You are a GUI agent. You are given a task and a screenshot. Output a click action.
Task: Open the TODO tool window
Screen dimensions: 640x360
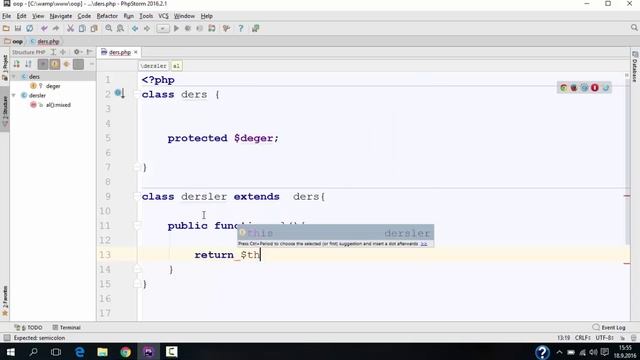click(29, 327)
